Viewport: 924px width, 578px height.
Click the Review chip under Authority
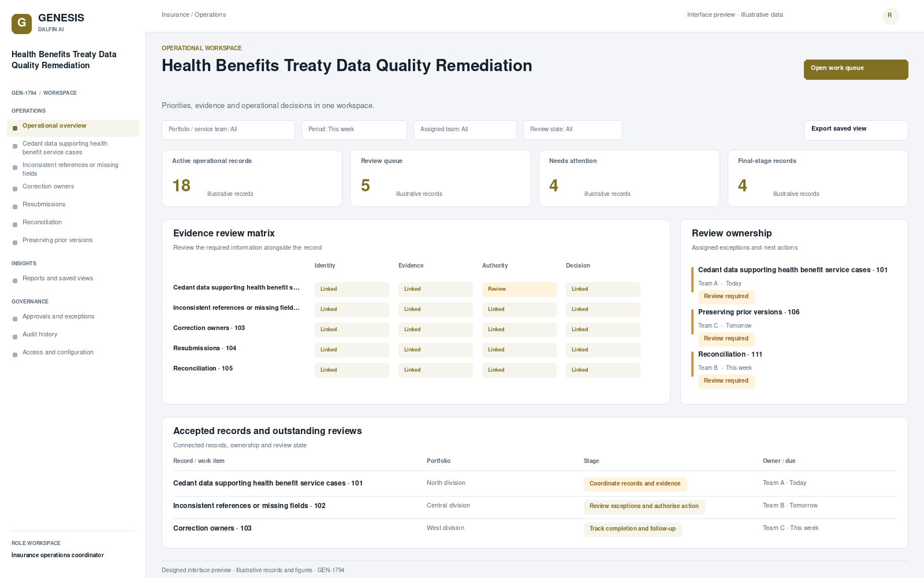click(519, 290)
